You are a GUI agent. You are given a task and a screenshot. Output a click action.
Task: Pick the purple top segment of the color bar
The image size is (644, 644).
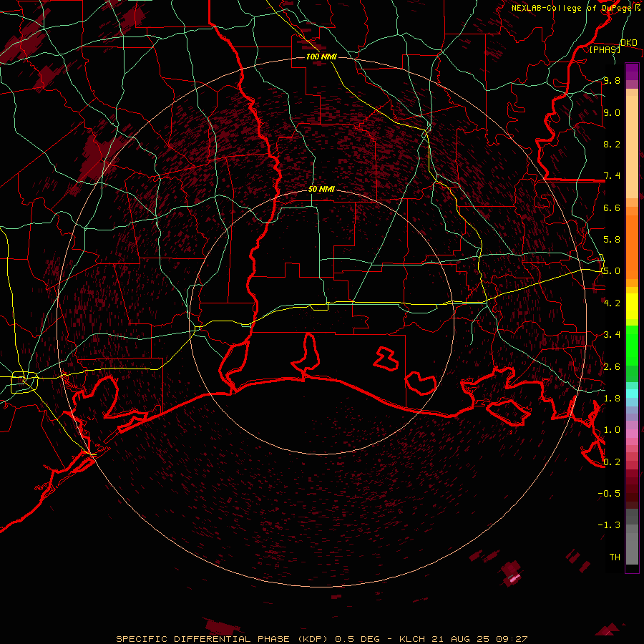point(632,72)
